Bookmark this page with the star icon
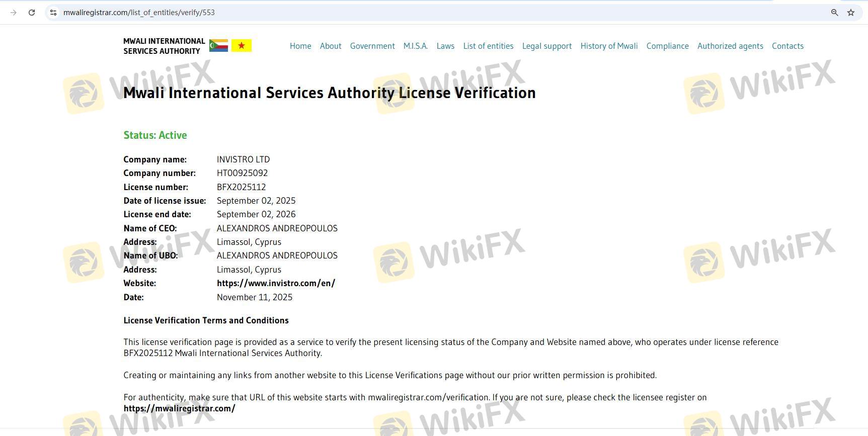 click(x=851, y=13)
